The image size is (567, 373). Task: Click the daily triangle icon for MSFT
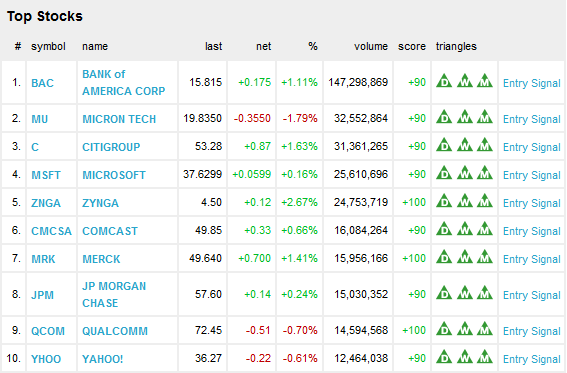coord(444,173)
